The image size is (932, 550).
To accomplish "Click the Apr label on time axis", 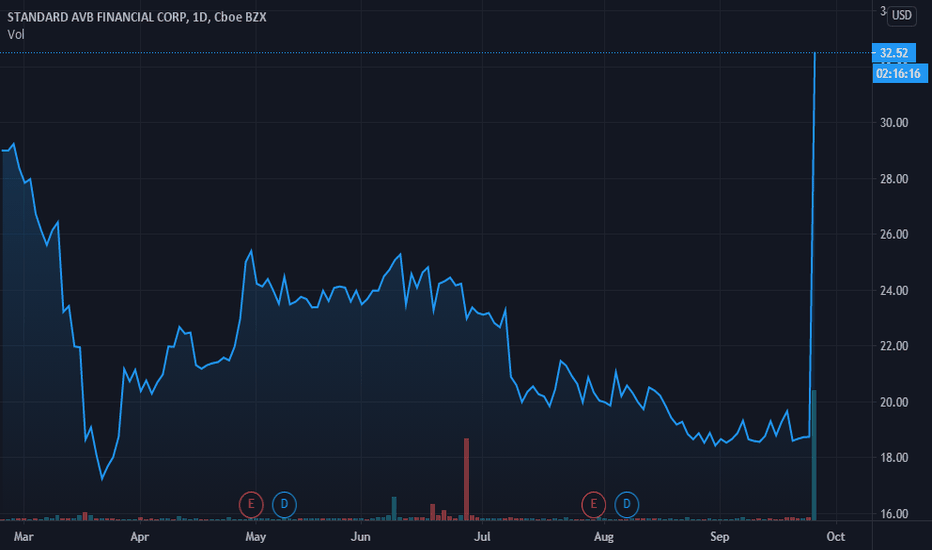I will pyautogui.click(x=140, y=537).
